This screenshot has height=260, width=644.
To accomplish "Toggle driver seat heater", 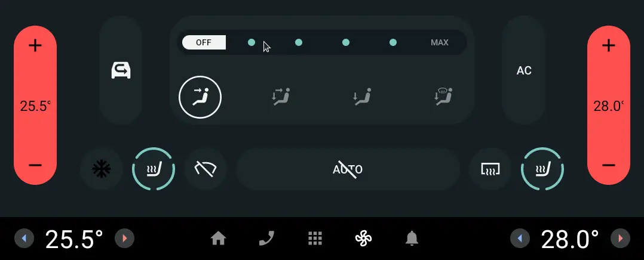I will tap(154, 169).
